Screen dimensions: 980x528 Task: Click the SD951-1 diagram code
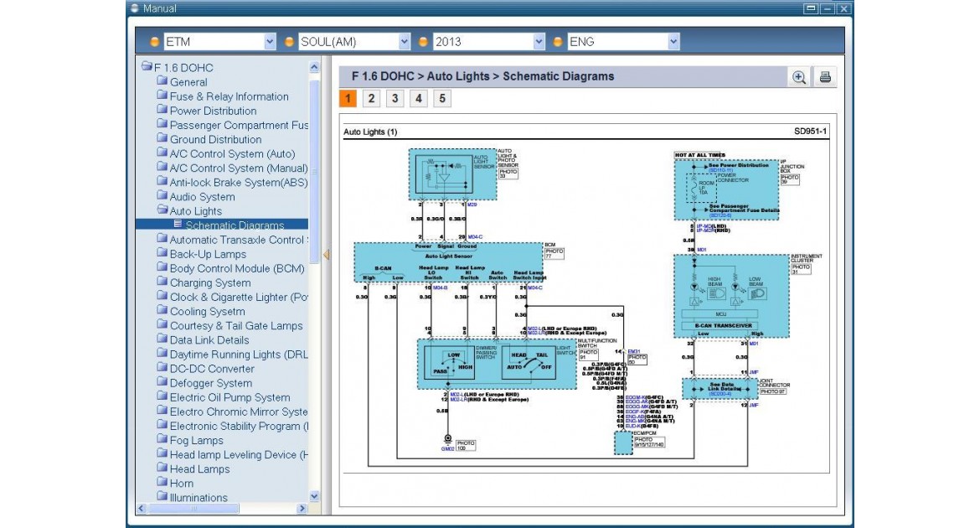point(810,132)
